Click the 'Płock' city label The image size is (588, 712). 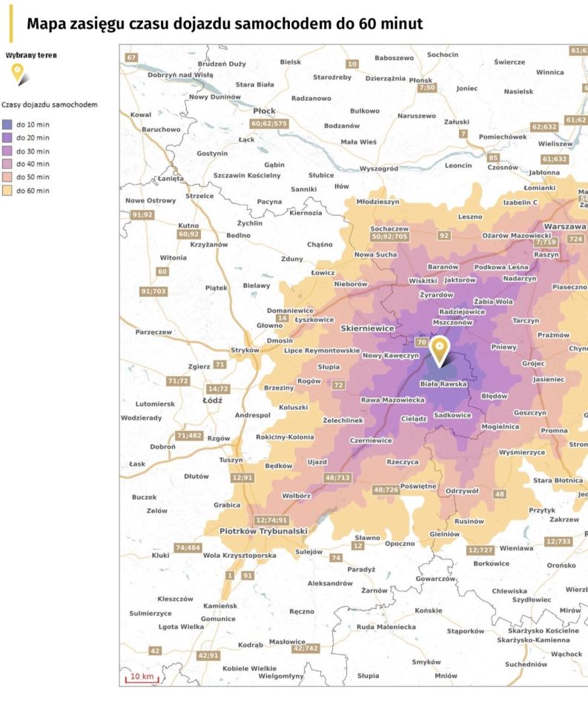(264, 111)
